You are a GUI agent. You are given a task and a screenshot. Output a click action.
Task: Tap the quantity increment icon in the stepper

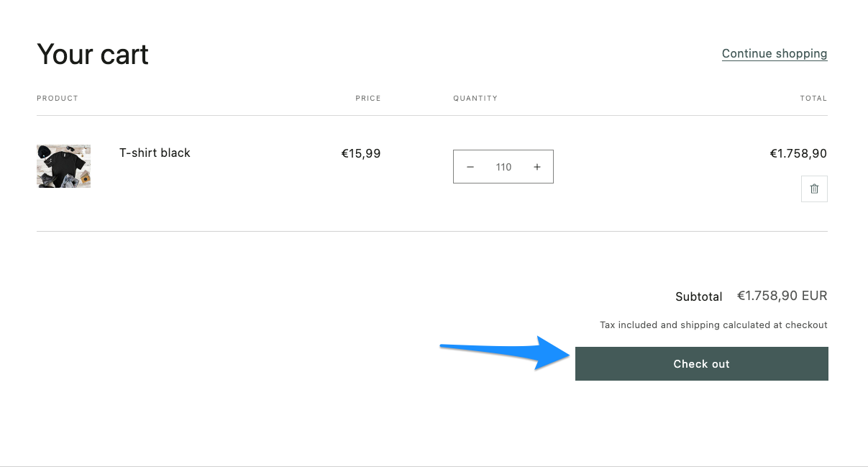pyautogui.click(x=537, y=166)
